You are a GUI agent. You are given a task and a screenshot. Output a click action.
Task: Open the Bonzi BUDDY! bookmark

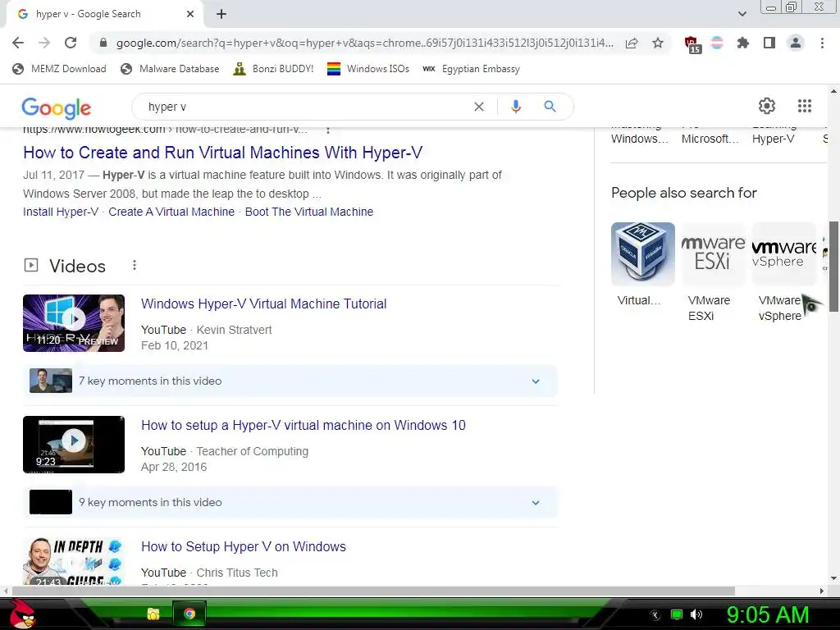coord(273,69)
